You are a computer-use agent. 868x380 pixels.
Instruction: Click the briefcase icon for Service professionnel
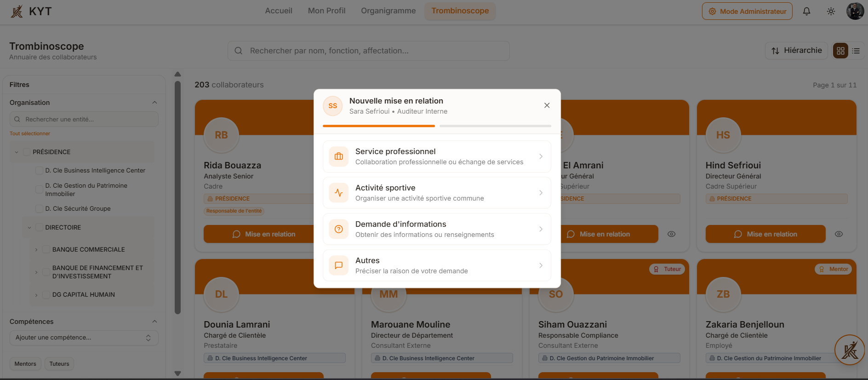pyautogui.click(x=339, y=156)
